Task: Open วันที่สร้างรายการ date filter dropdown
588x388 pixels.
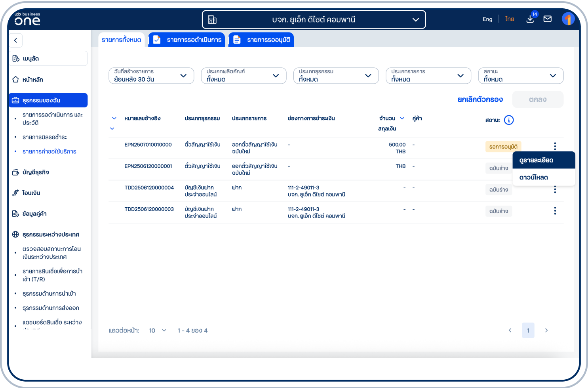Action: 151,76
